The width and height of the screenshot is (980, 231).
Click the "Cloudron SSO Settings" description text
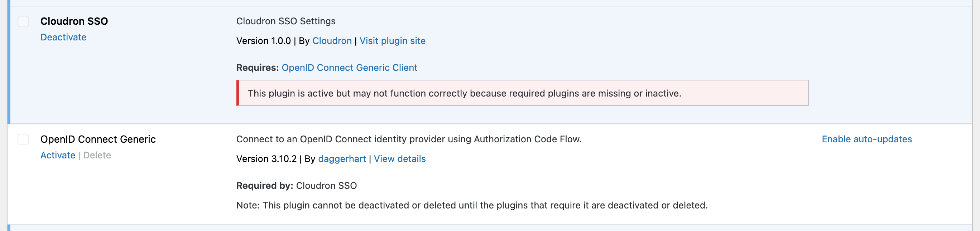coord(286,21)
